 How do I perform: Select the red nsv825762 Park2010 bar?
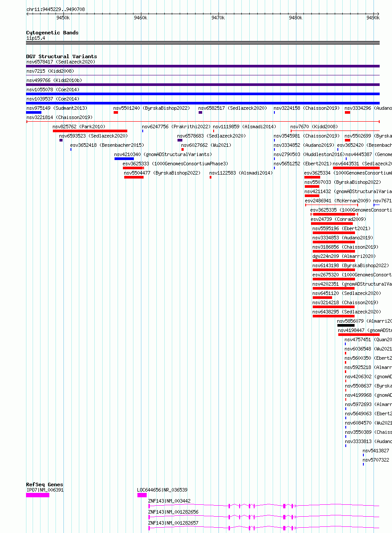tap(90, 131)
